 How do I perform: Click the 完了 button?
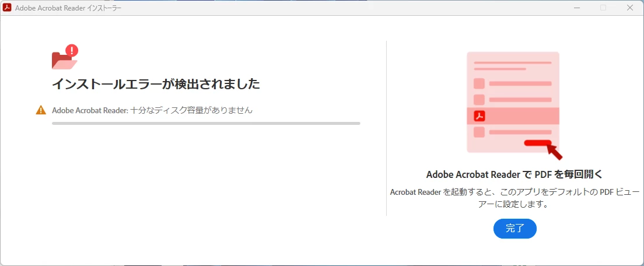[514, 229]
